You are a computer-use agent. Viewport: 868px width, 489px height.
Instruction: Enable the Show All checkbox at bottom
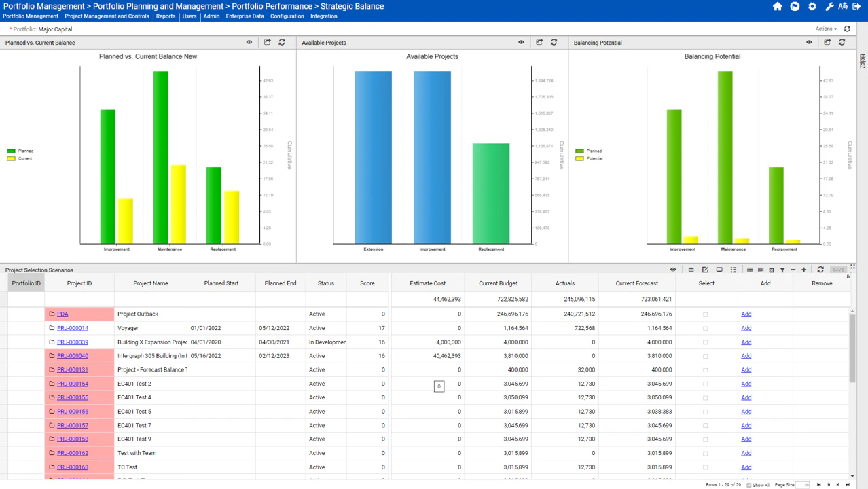[750, 484]
